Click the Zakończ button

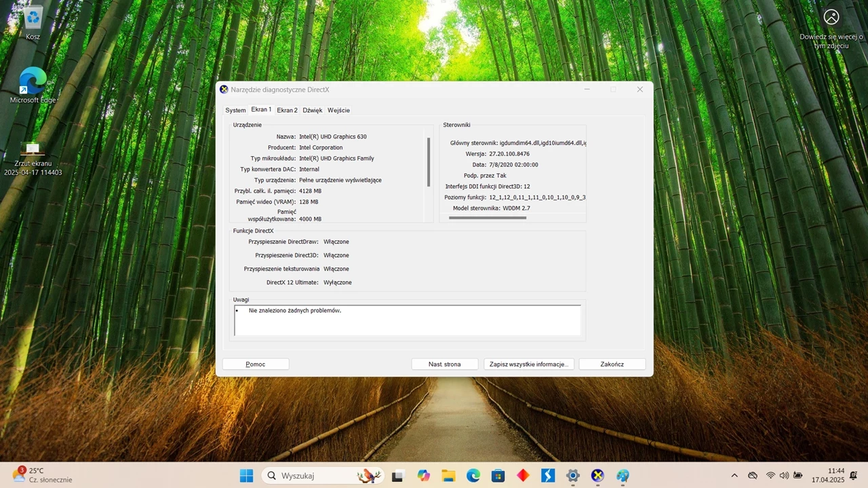tap(612, 364)
